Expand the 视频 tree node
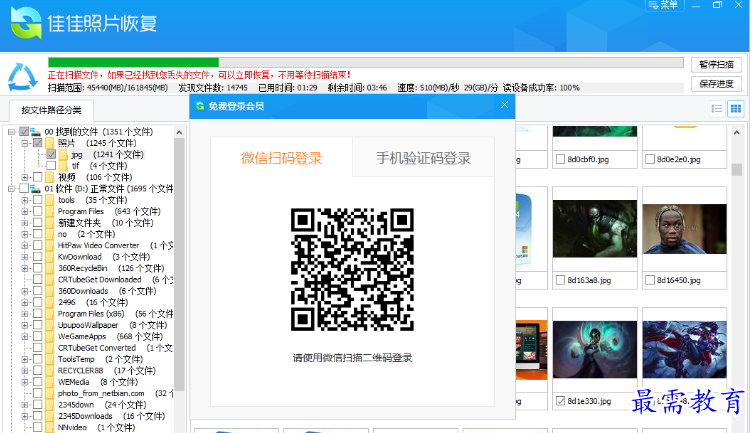753x433 pixels. pyautogui.click(x=24, y=177)
